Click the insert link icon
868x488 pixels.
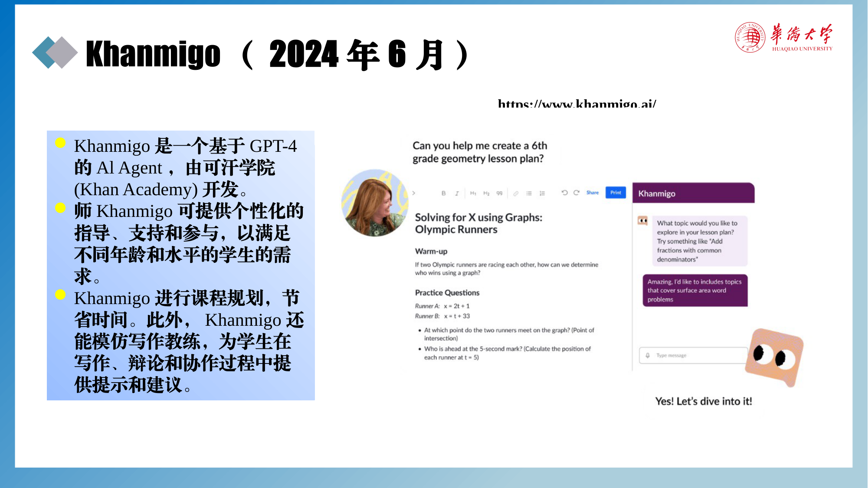pyautogui.click(x=516, y=193)
